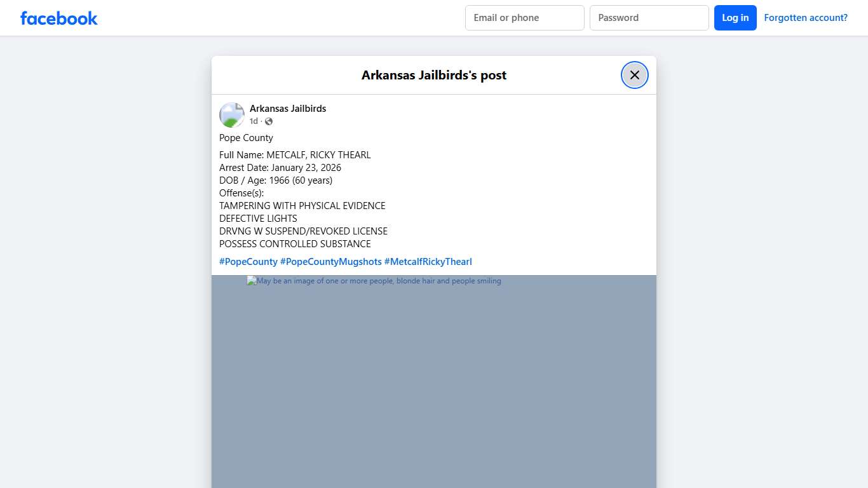The width and height of the screenshot is (868, 488).
Task: Focus the Password input field
Action: pos(649,18)
